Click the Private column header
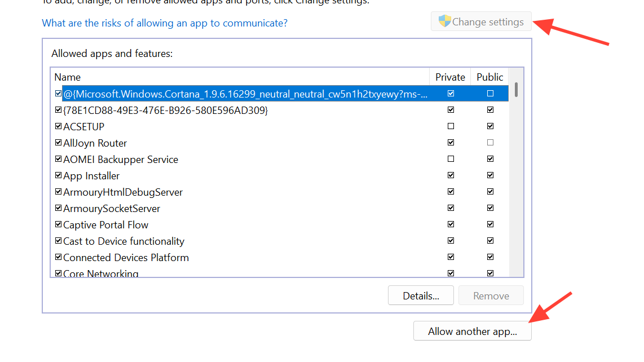The height and width of the screenshot is (362, 644). pyautogui.click(x=450, y=77)
